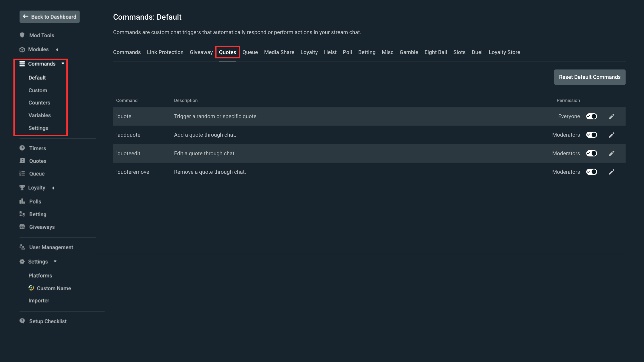Viewport: 644px width, 362px height.
Task: Click the !quoteremove command name
Action: [x=133, y=172]
